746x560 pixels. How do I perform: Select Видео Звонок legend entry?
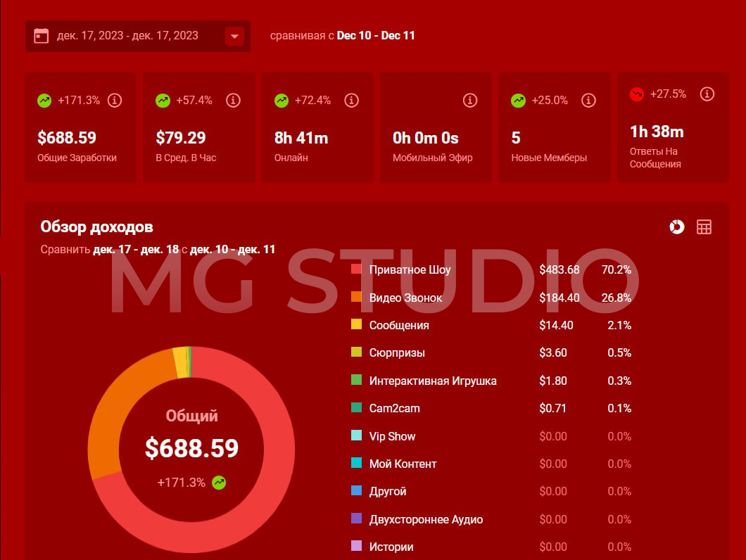tap(405, 298)
